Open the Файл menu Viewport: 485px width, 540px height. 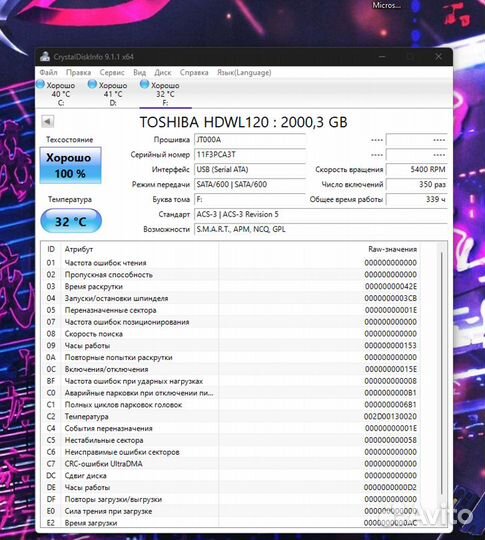(x=48, y=73)
